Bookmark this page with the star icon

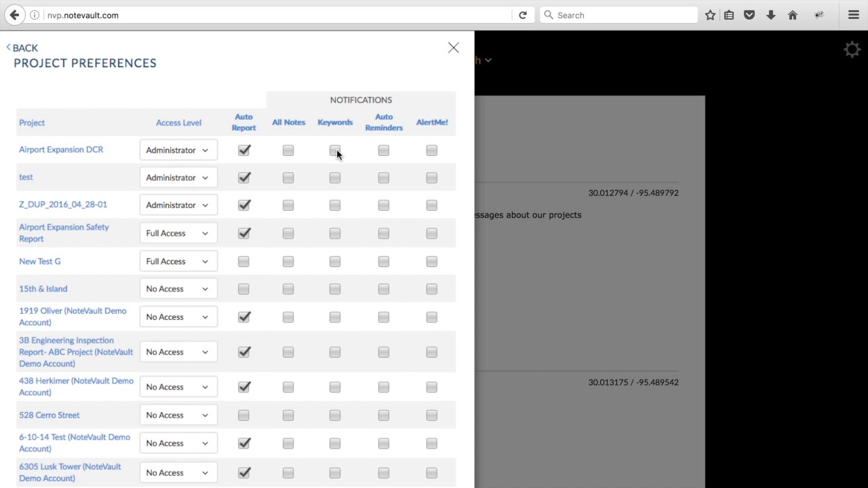click(710, 15)
